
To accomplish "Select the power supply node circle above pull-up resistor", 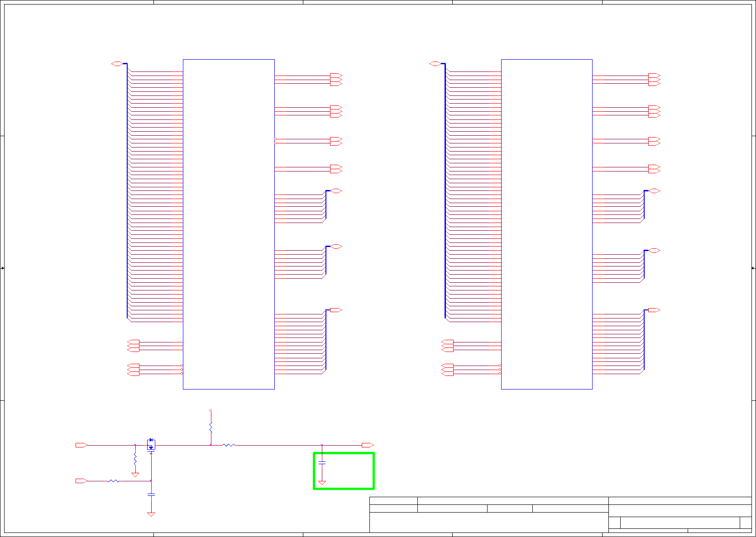I will click(x=211, y=410).
